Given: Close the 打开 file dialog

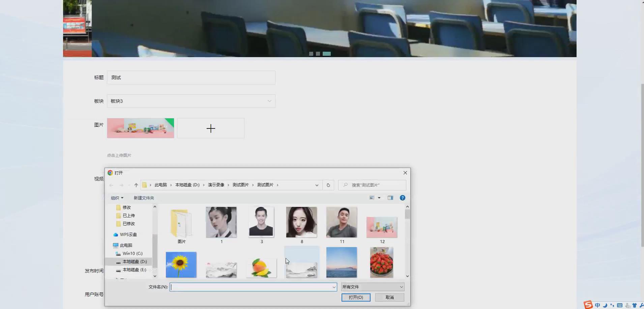Looking at the screenshot, I should [405, 173].
